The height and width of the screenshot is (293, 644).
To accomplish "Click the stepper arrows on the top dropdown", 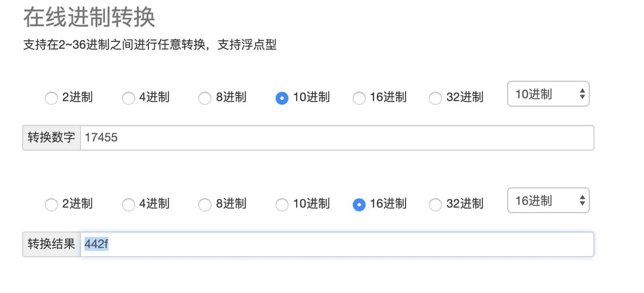I will tap(583, 94).
